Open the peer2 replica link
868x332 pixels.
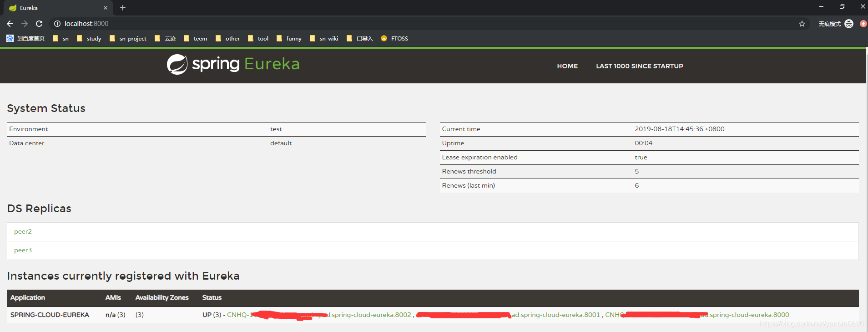click(23, 231)
